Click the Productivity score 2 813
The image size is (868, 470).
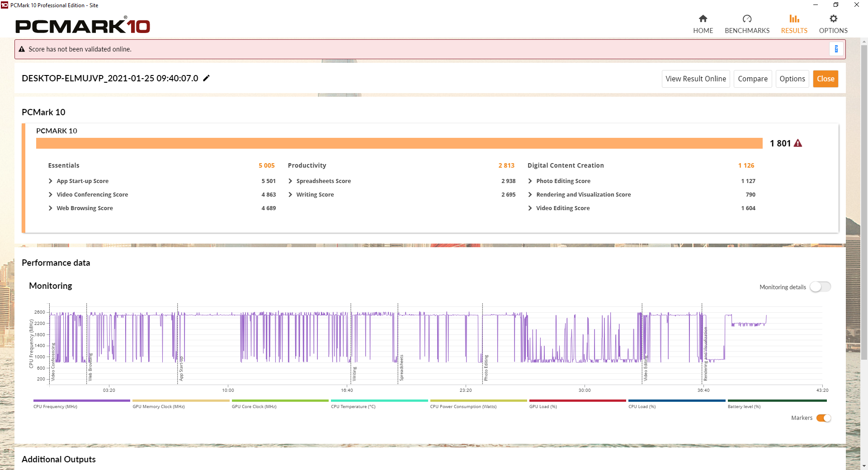click(x=506, y=165)
